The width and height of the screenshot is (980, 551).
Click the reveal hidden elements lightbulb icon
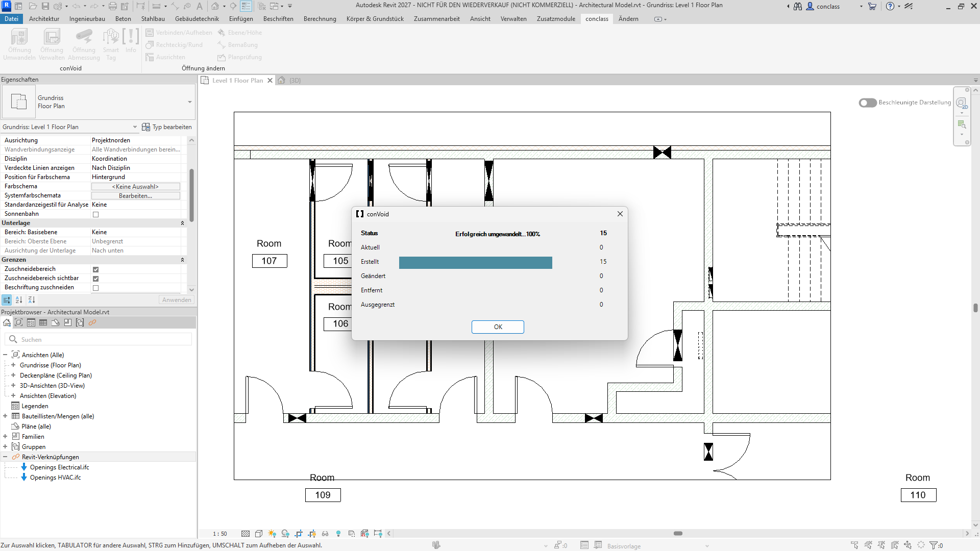tap(338, 534)
